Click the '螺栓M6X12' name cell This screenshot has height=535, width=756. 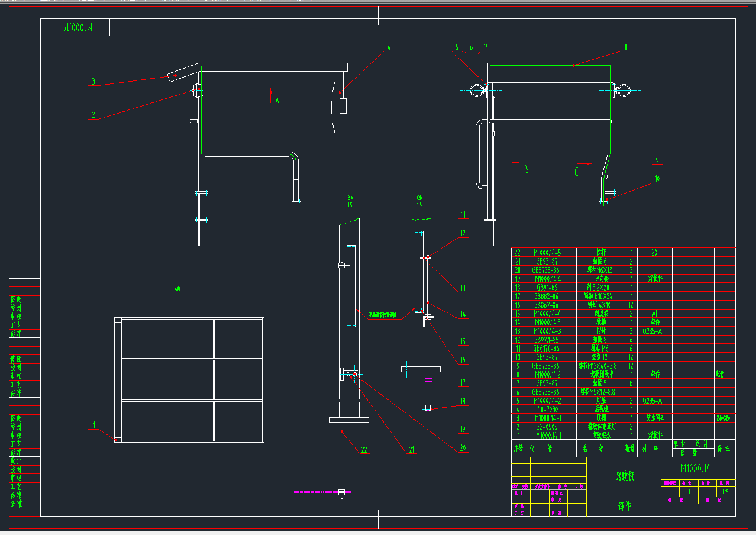click(600, 270)
